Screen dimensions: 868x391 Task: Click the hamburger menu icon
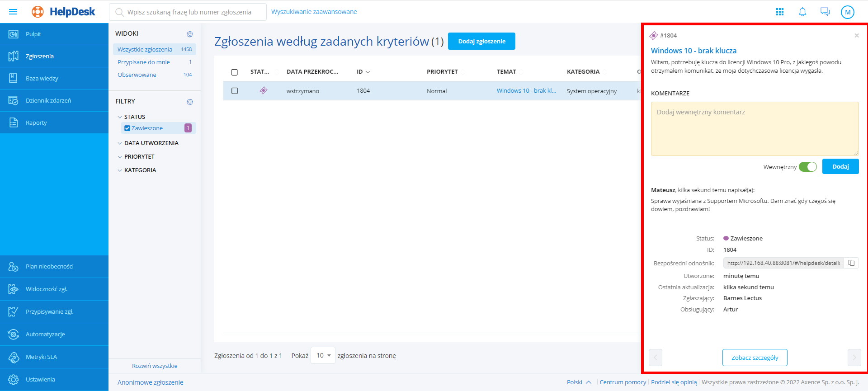coord(13,12)
